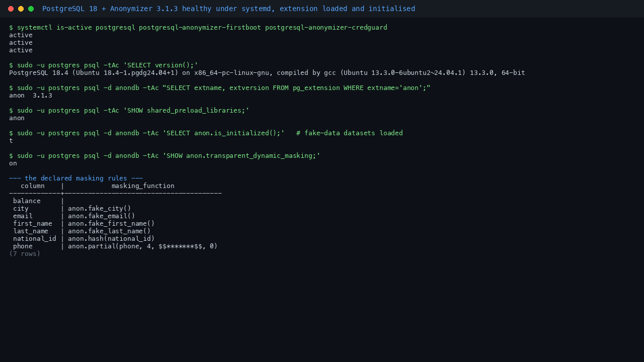Image resolution: width=644 pixels, height=362 pixels.
Task: Click the '--- the declared masking rules ---' heading
Action: coord(76,178)
